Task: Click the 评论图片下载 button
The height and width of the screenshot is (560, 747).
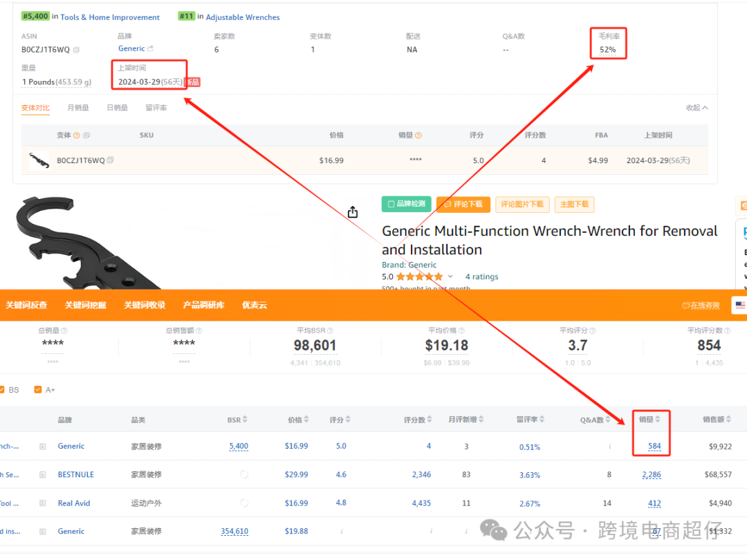Action: 523,204
